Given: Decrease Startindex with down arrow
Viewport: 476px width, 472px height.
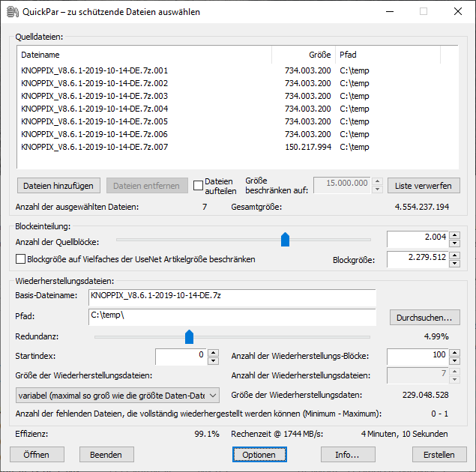Looking at the screenshot, I should click(213, 360).
